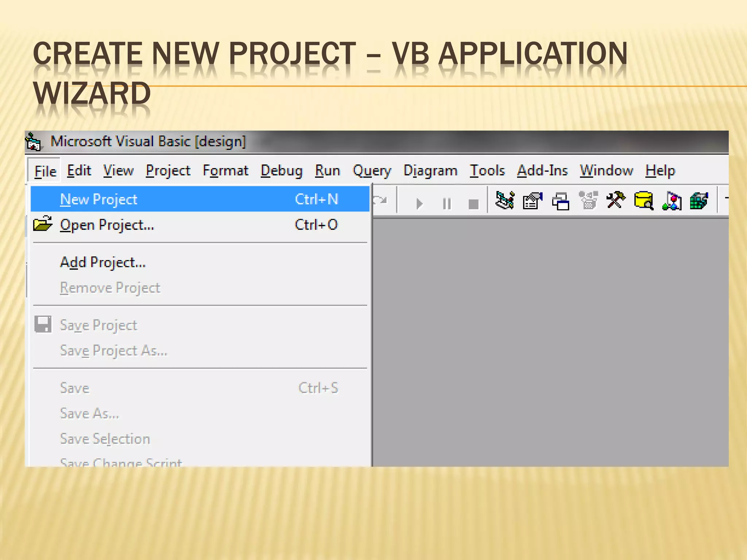The width and height of the screenshot is (747, 560).
Task: Click the Visual Basic title bar icon
Action: 34,141
